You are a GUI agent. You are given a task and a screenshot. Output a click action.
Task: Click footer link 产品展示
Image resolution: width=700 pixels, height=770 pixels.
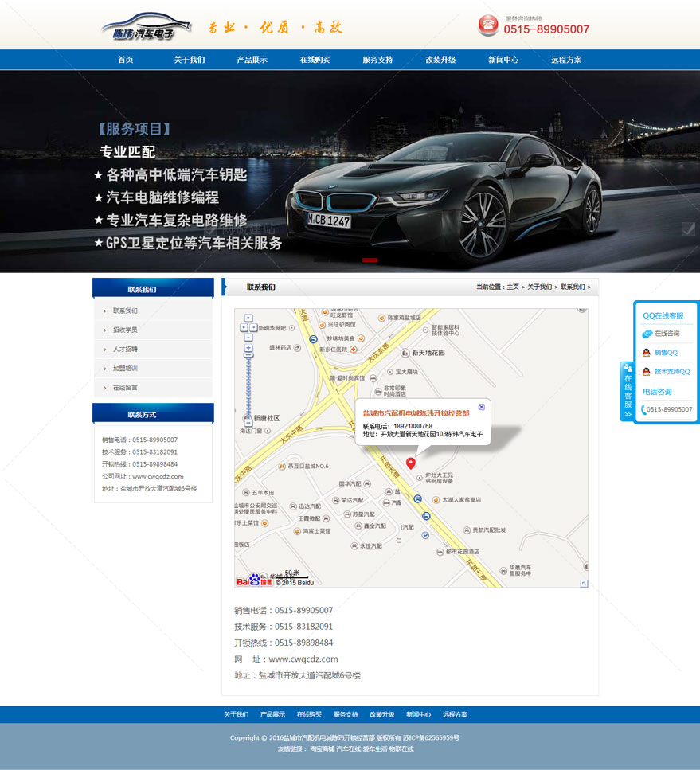coord(272,714)
